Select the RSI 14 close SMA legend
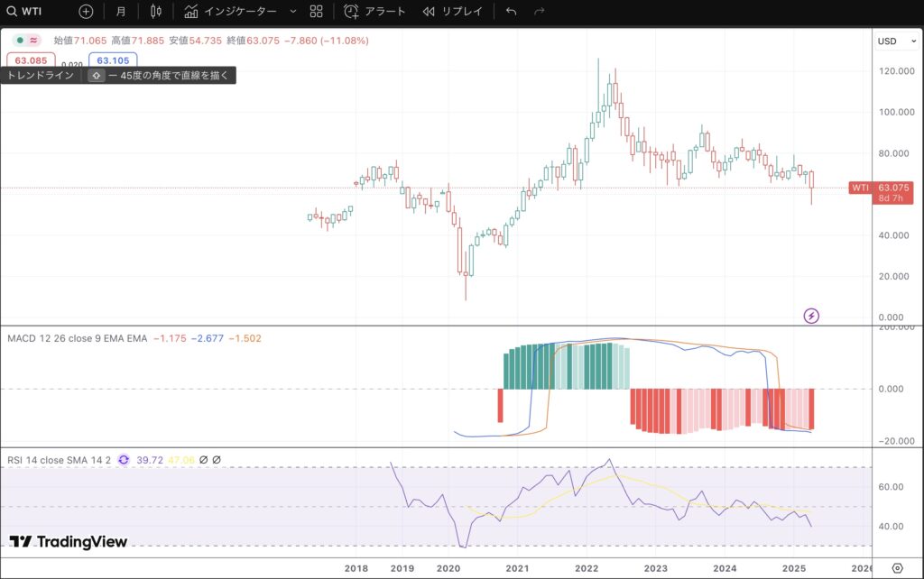The width and height of the screenshot is (924, 579). 59,460
